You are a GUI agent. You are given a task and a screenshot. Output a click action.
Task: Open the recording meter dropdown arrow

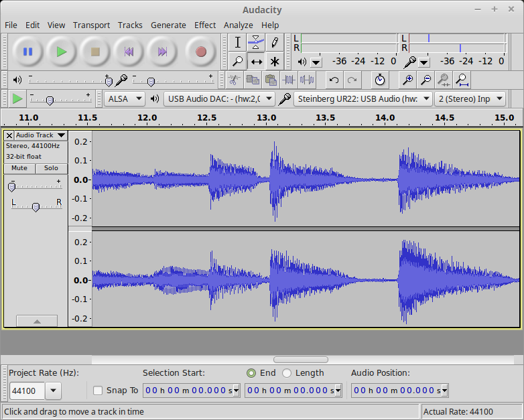(x=423, y=62)
